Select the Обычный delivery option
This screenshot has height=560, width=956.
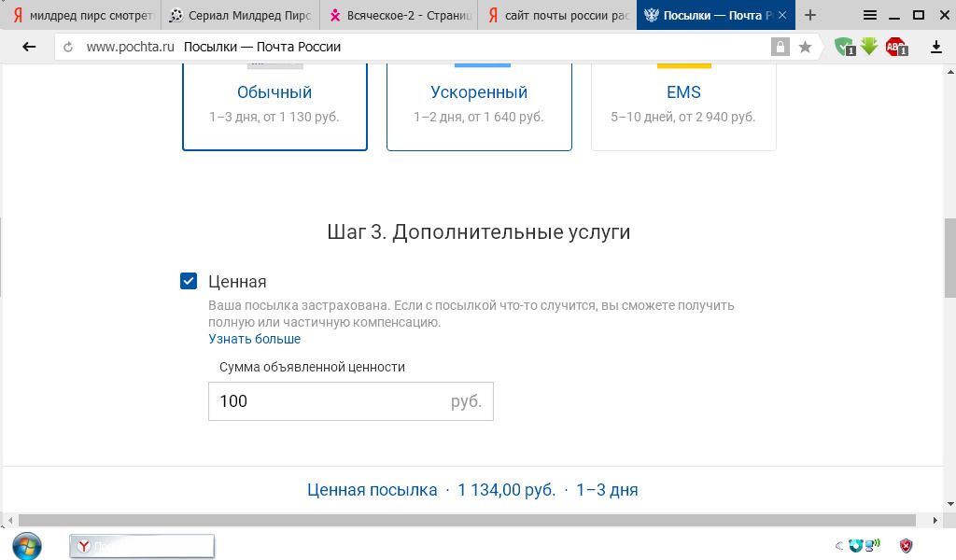[x=274, y=103]
